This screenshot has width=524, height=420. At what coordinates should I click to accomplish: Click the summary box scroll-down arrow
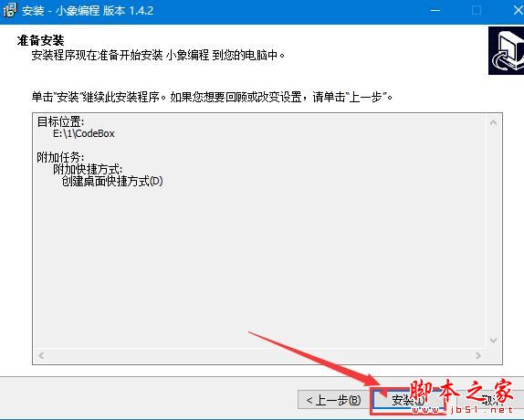[x=493, y=341]
